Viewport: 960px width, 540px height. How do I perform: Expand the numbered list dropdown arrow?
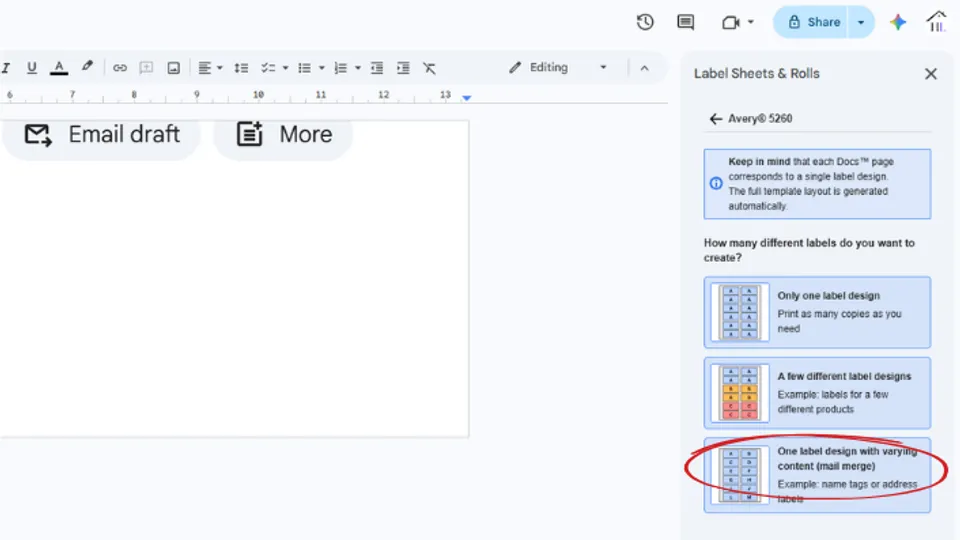pyautogui.click(x=358, y=68)
